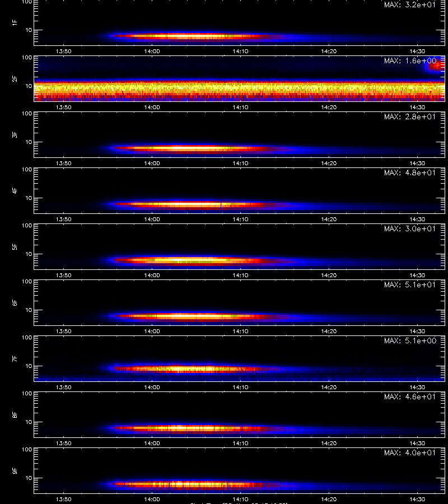448x504 pixels.
Task: Click the 6F panel axis label
Action: tap(15, 303)
